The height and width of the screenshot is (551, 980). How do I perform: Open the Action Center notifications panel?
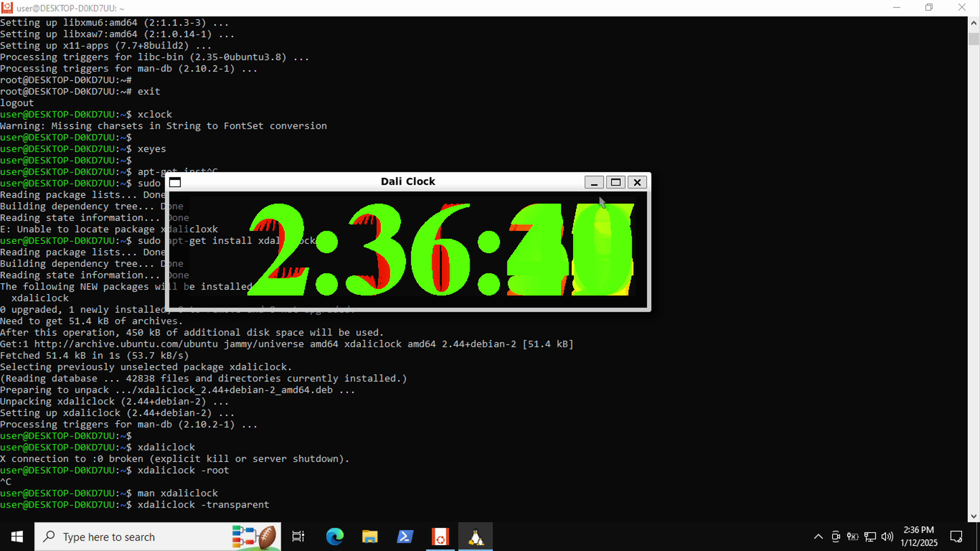[x=956, y=537]
